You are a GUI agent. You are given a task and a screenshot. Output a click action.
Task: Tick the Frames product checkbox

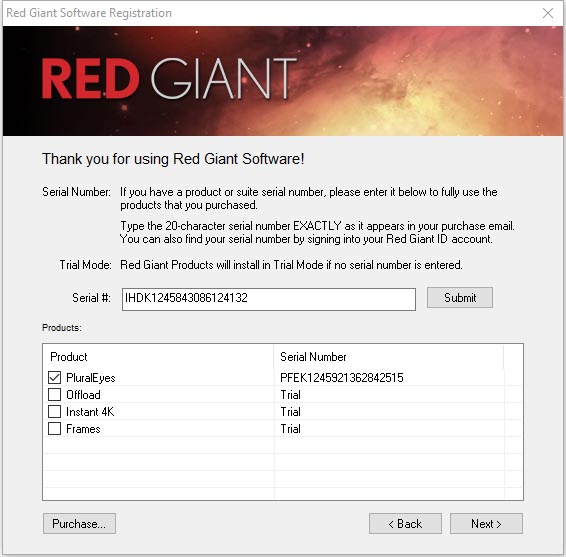[55, 428]
